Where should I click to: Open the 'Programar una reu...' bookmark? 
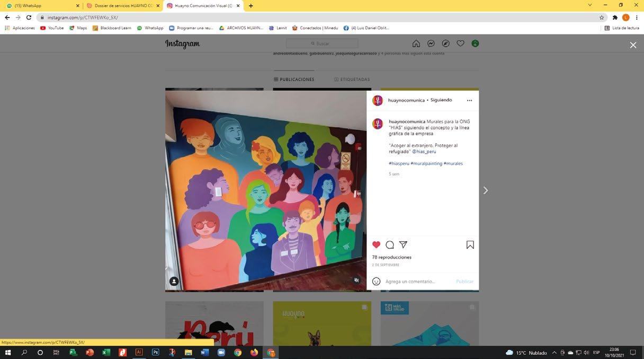tap(191, 28)
